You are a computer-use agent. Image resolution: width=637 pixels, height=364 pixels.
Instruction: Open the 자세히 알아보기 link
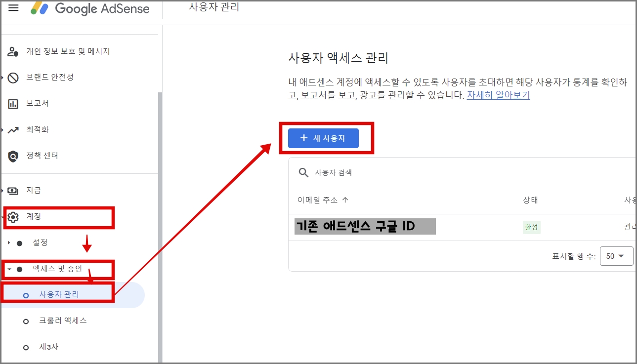[498, 95]
